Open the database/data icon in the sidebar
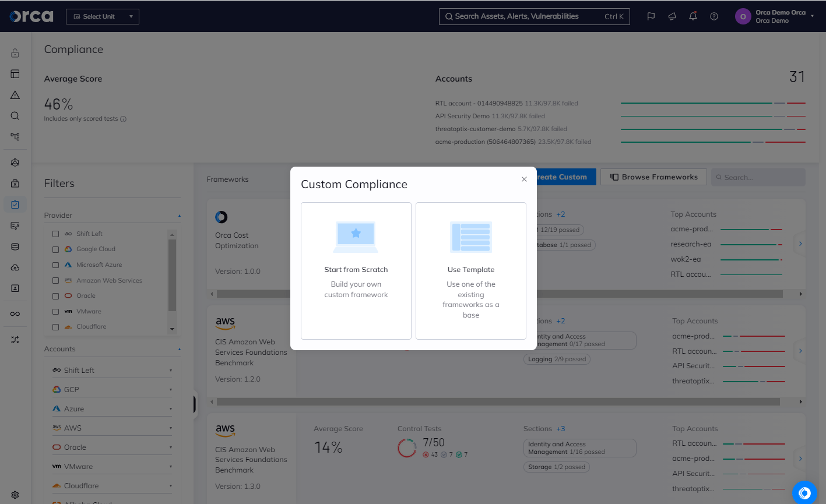The image size is (826, 504). point(15,246)
